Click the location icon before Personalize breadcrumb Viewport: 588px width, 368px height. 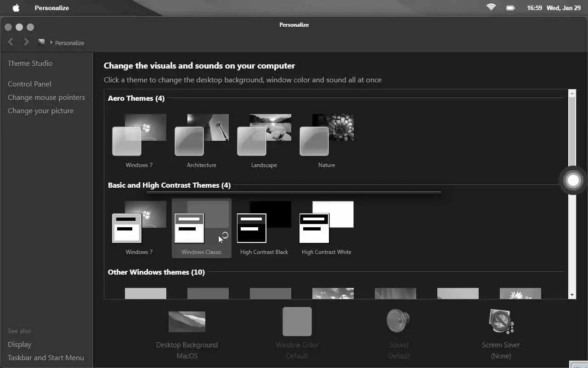point(41,42)
